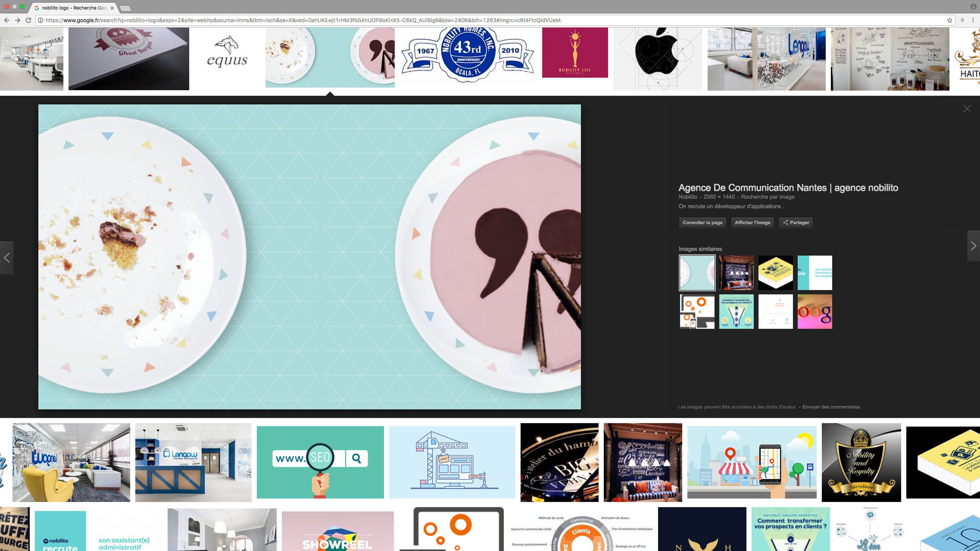Click Envoyer des commentaires link
The width and height of the screenshot is (980, 551).
click(x=831, y=407)
